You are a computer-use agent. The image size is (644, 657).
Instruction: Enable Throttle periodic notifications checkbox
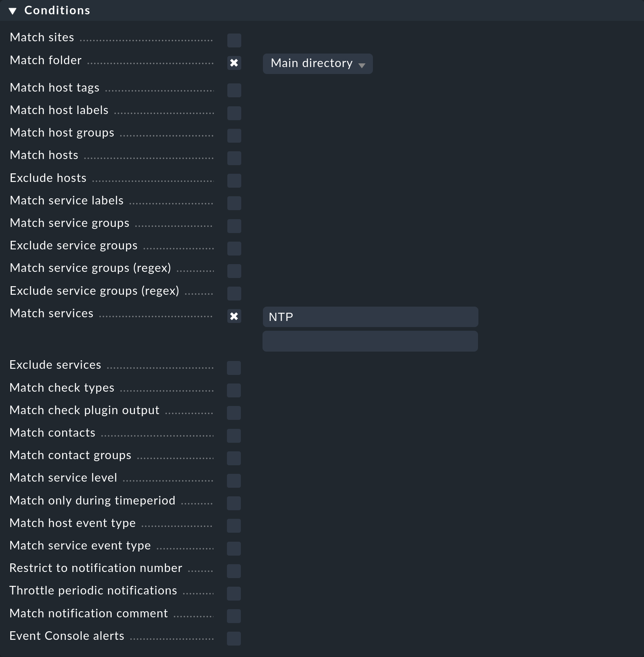point(234,593)
